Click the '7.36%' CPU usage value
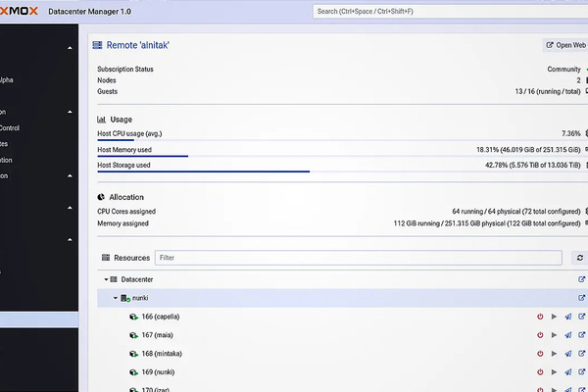Image resolution: width=588 pixels, height=392 pixels. [x=571, y=133]
